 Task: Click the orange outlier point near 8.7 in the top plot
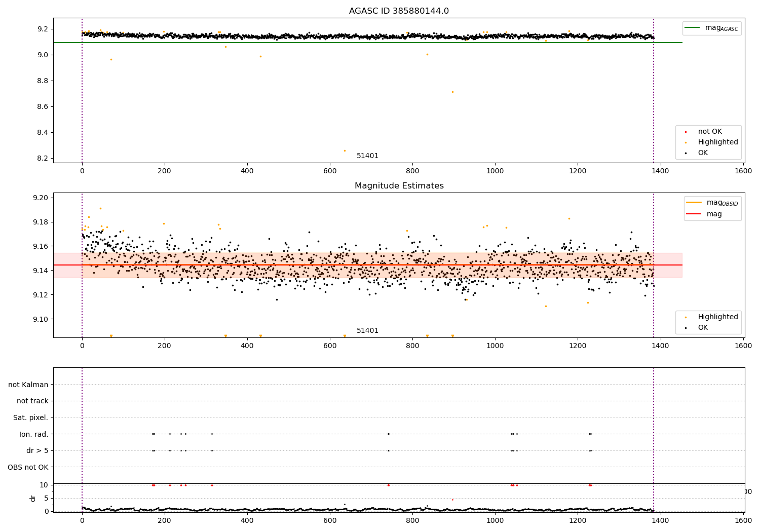(x=452, y=92)
